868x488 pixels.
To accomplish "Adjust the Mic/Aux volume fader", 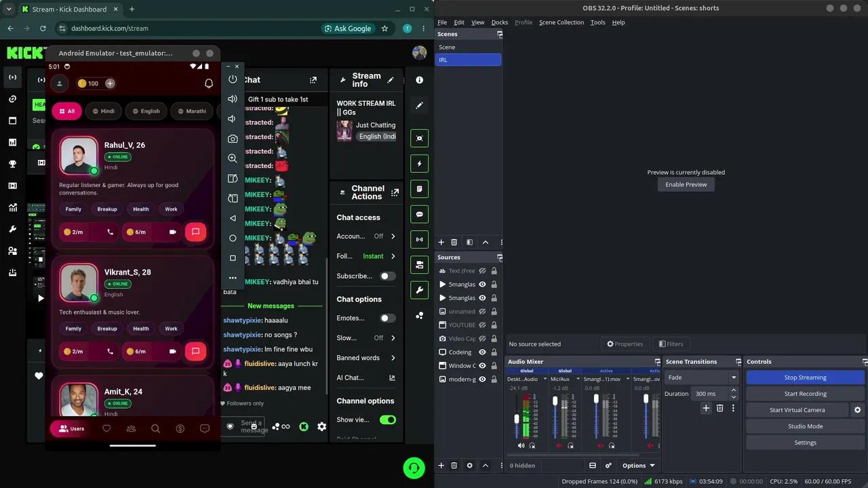I will (x=555, y=401).
